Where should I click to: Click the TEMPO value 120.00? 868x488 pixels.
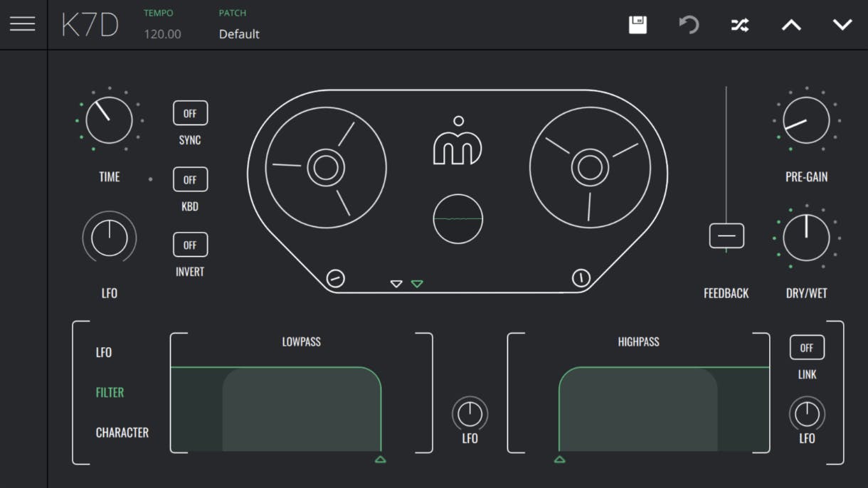162,33
